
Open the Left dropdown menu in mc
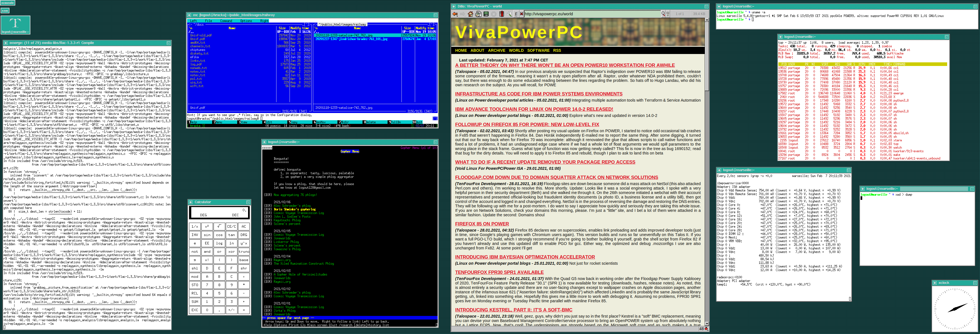(x=193, y=21)
